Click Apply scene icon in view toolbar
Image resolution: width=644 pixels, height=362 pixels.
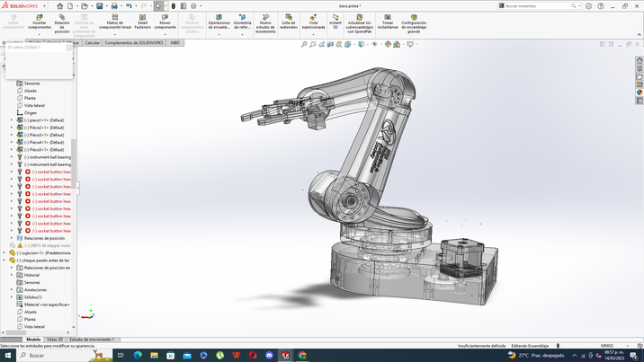pyautogui.click(x=397, y=44)
